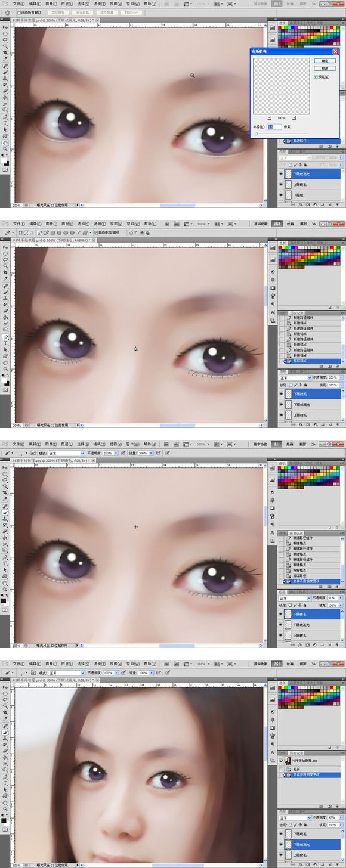Zoom in the Gaussian Blur preview with plus icon

click(293, 118)
